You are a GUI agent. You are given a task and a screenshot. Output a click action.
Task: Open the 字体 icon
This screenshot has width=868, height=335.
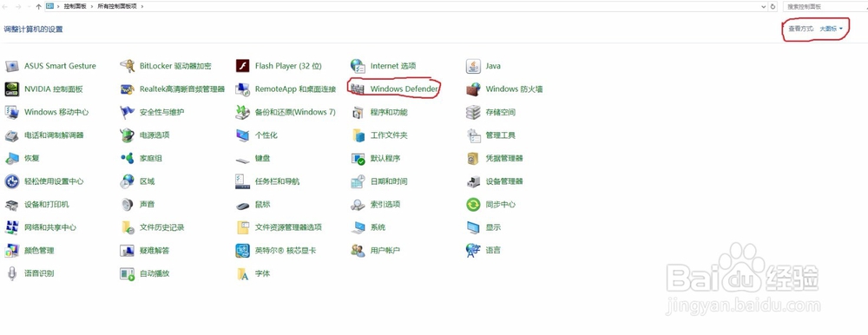[242, 273]
